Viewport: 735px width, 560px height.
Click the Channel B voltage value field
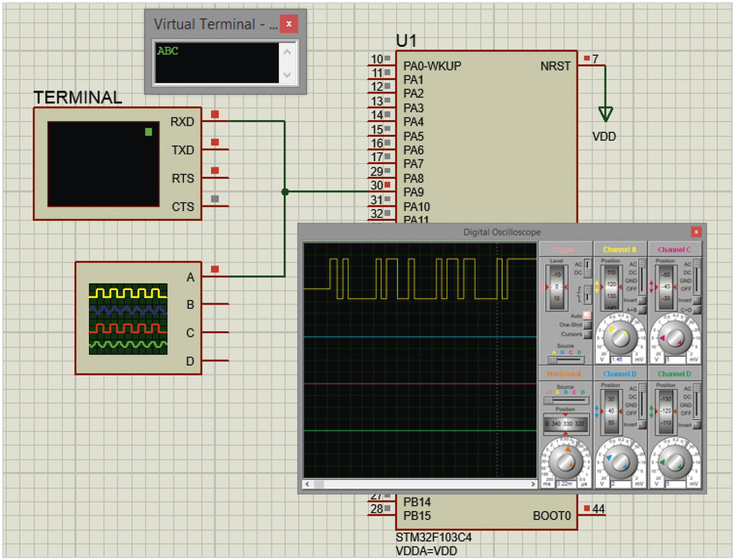coord(621,484)
